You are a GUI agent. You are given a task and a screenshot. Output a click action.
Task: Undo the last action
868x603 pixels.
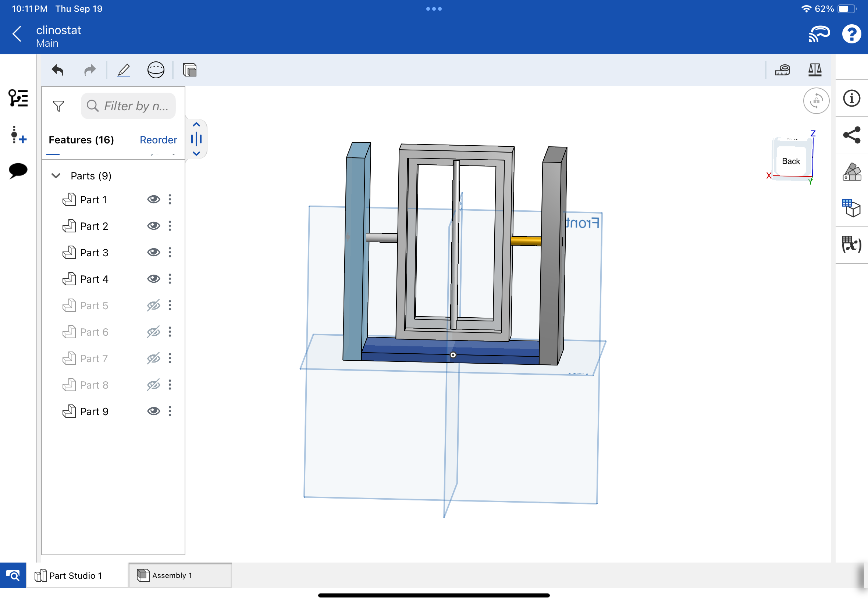pyautogui.click(x=58, y=70)
